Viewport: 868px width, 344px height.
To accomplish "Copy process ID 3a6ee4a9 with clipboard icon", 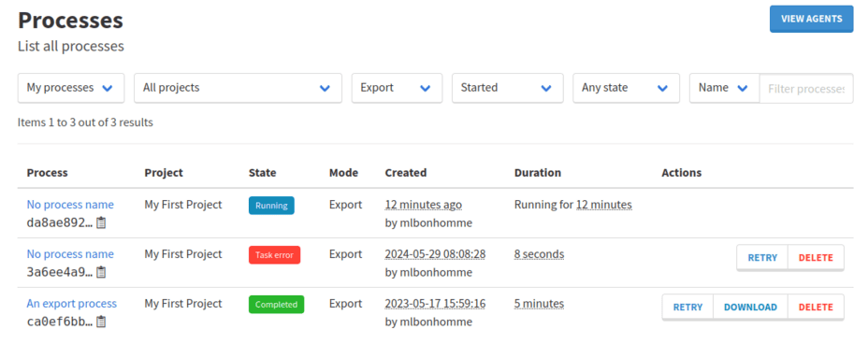I will click(x=101, y=272).
